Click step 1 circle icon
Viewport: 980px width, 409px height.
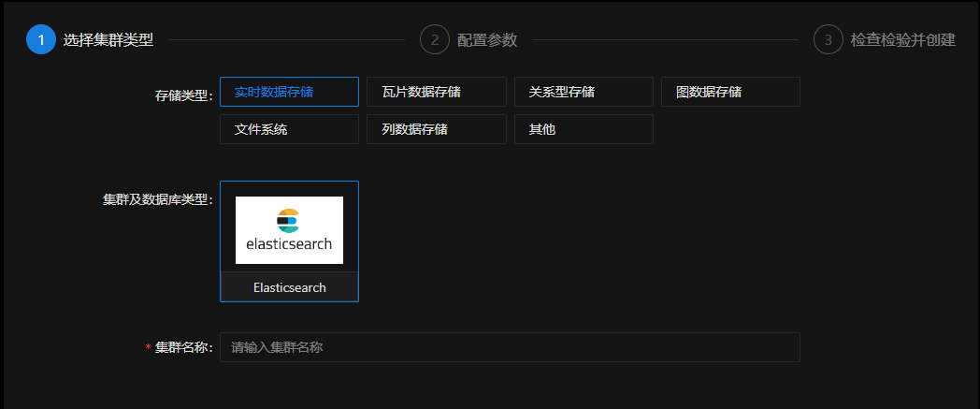(41, 40)
